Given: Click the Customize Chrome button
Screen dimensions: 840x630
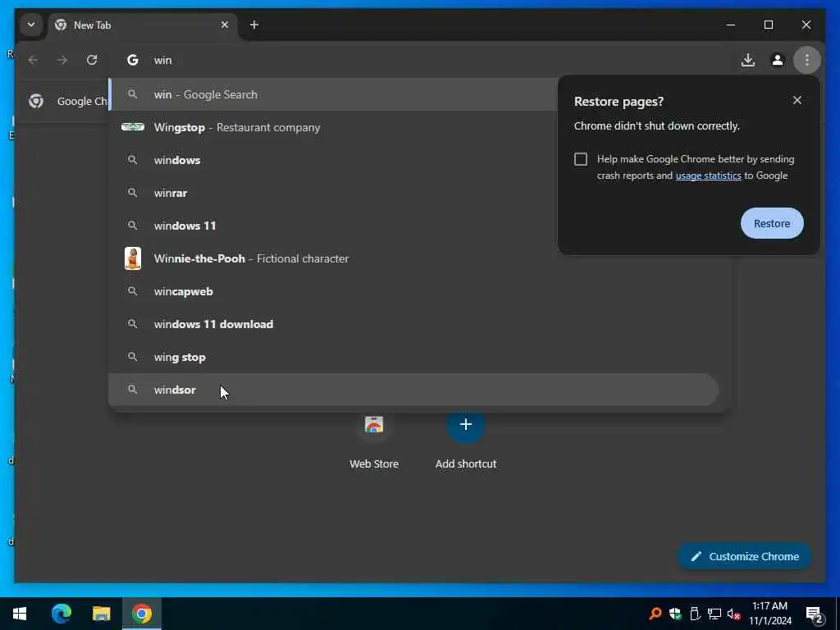Looking at the screenshot, I should 745,557.
